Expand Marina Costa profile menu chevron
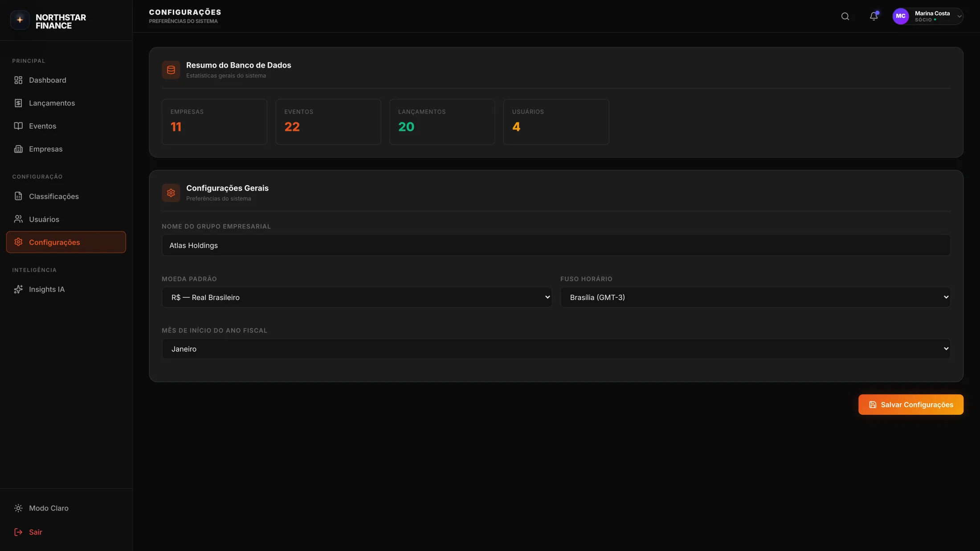 point(959,16)
